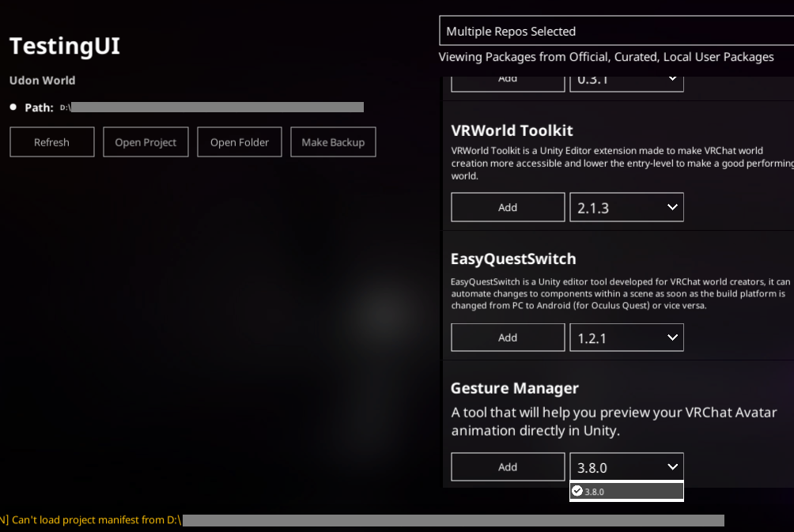This screenshot has width=794, height=532.
Task: Click the Open Folder button
Action: click(x=240, y=142)
